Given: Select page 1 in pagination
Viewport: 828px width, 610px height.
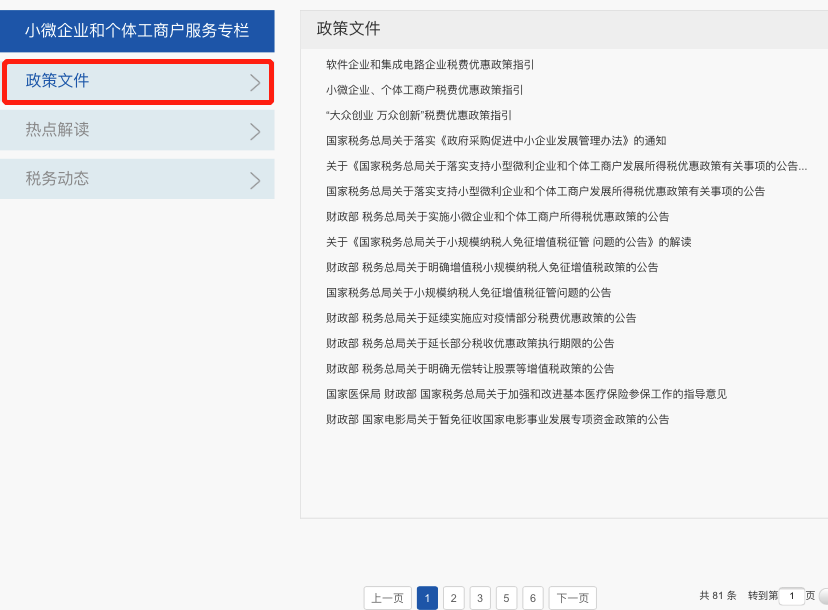Looking at the screenshot, I should tap(427, 598).
